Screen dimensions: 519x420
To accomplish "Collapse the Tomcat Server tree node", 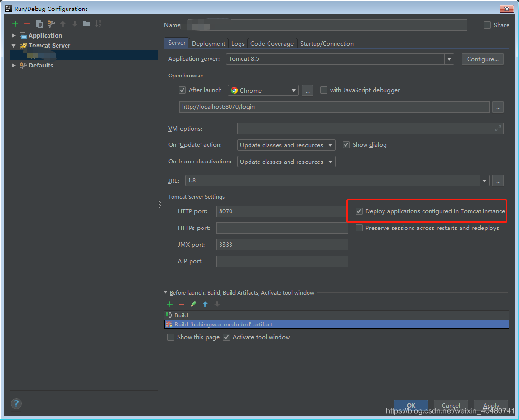I will 14,46.
